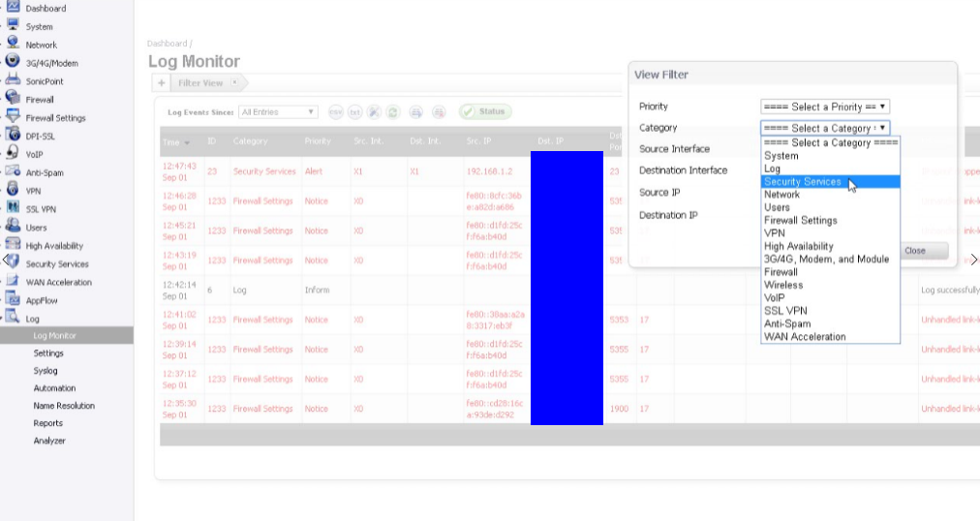Viewport: 980px width, 521px height.
Task: Click the clear log icon with red X
Action: click(439, 111)
